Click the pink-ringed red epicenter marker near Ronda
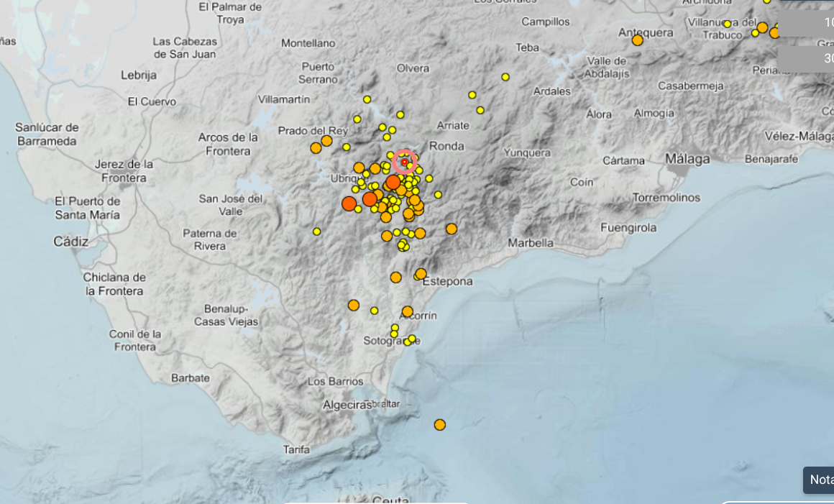This screenshot has width=834, height=504. (405, 162)
